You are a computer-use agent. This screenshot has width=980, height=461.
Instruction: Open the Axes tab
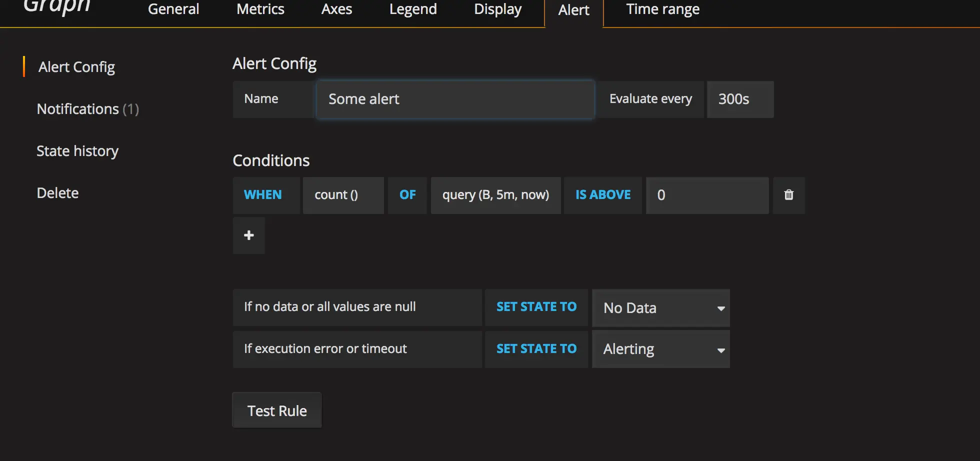pos(336,9)
